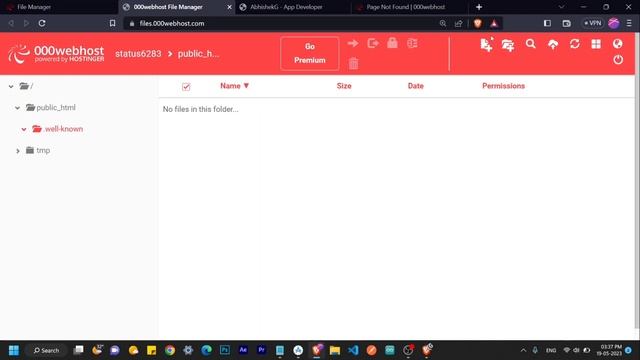Click the New file icon
640x360 pixels.
click(x=486, y=44)
